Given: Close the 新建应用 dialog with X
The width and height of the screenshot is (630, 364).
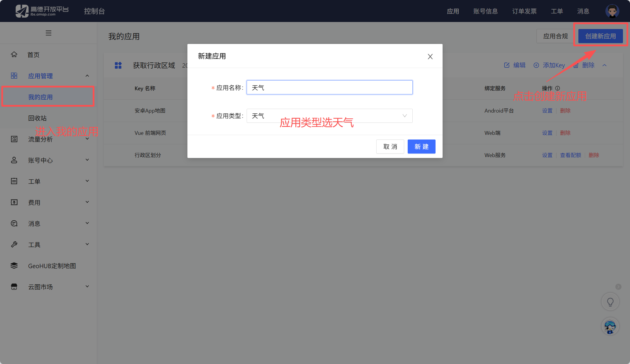Looking at the screenshot, I should [x=430, y=57].
